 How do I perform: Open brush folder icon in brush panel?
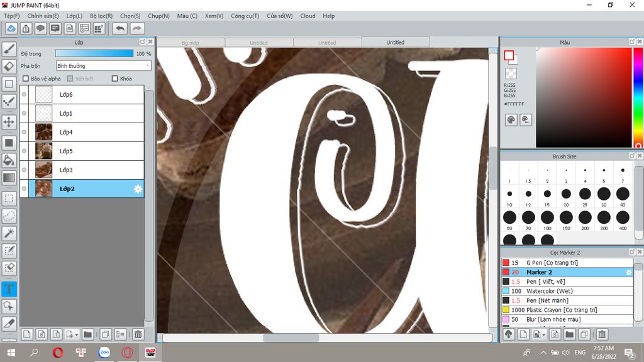569,334
